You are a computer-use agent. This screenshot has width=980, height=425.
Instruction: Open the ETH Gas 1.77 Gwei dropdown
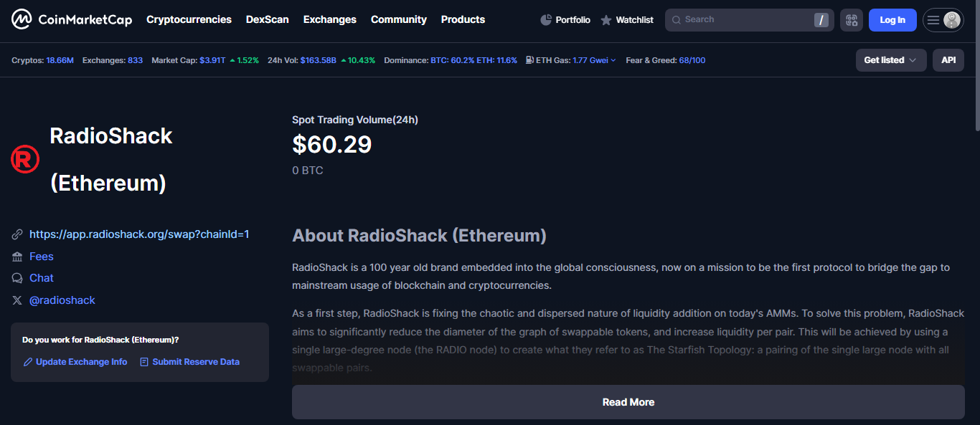click(594, 60)
